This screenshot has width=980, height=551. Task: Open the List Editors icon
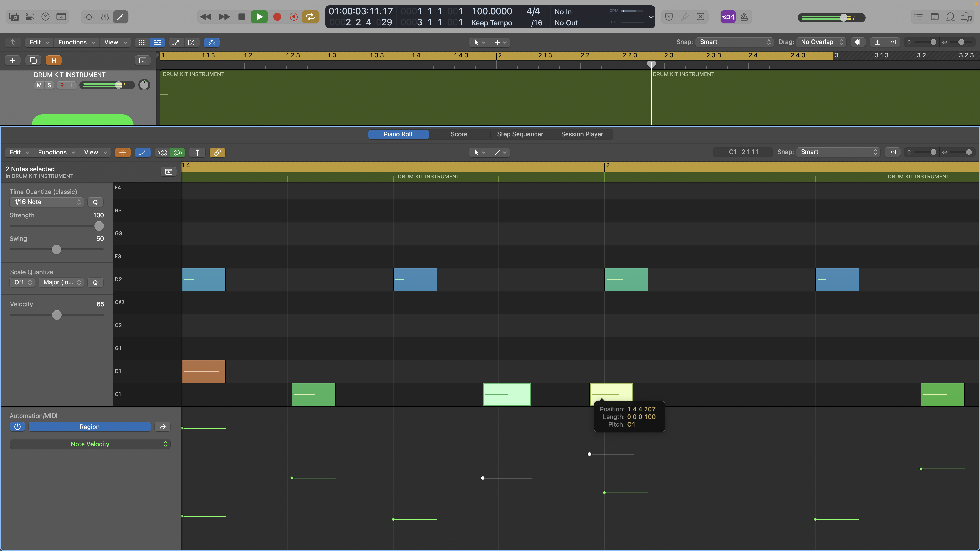(918, 17)
